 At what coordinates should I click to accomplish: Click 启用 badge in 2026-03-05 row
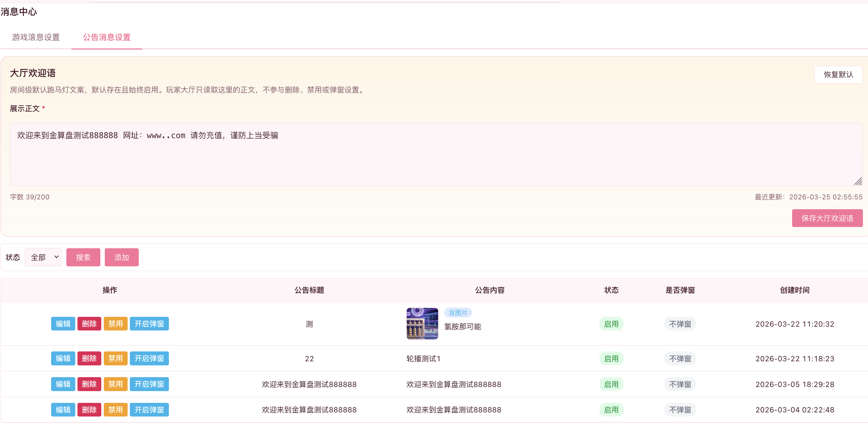click(x=611, y=384)
